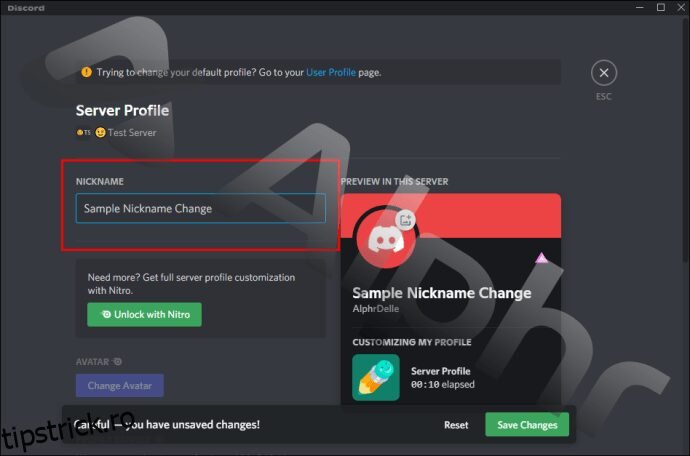Click the 'Server Profile' heading
This screenshot has height=456, width=690.
(122, 110)
